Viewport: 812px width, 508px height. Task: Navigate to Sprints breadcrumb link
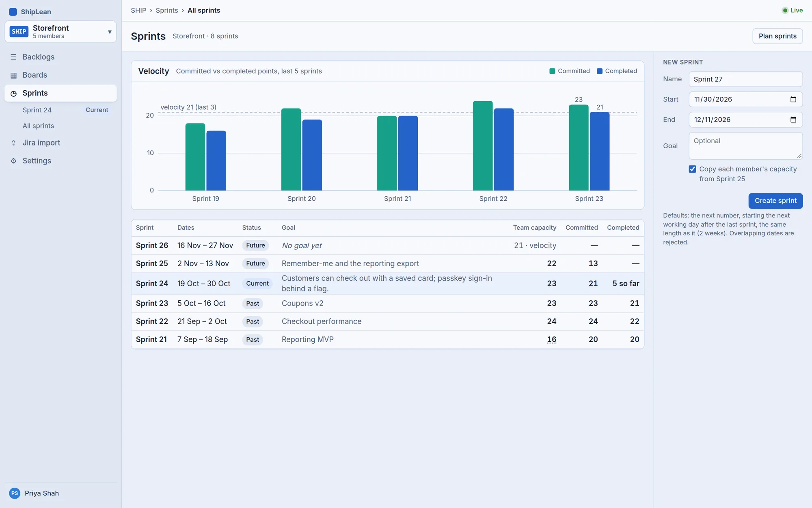click(167, 11)
